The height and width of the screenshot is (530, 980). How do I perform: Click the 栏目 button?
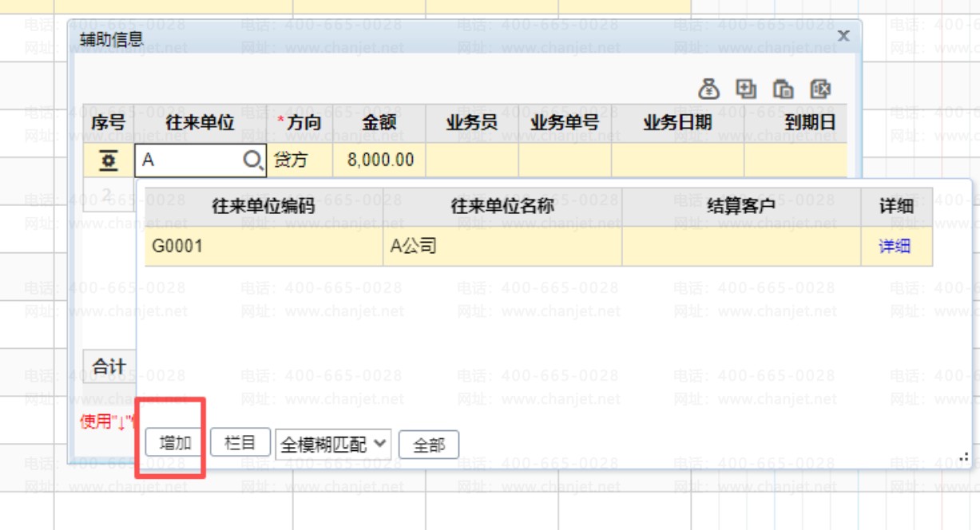point(240,442)
